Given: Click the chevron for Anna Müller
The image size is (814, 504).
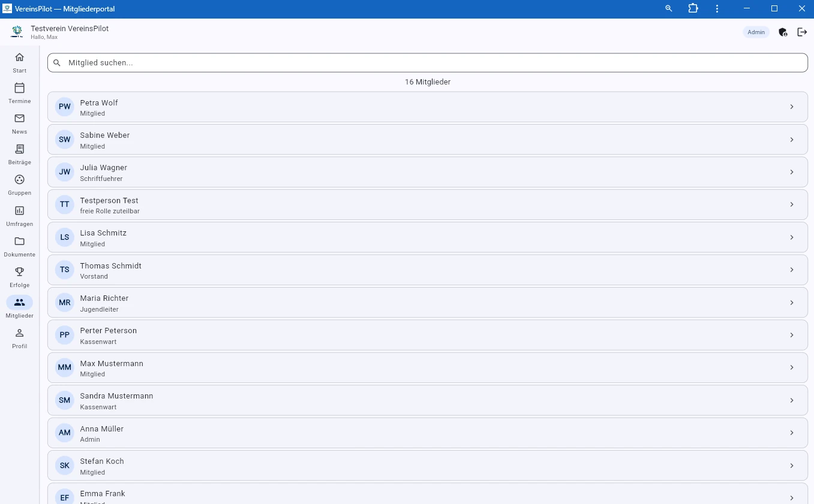Looking at the screenshot, I should 791,433.
